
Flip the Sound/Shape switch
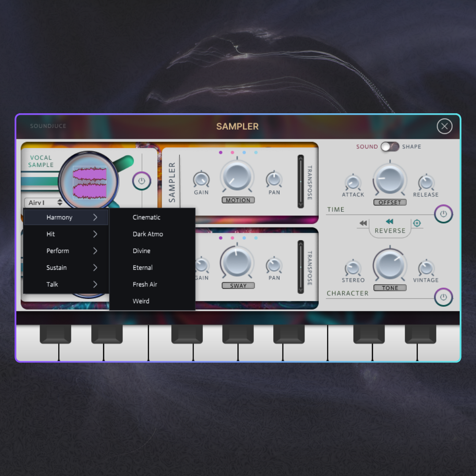[x=390, y=147]
